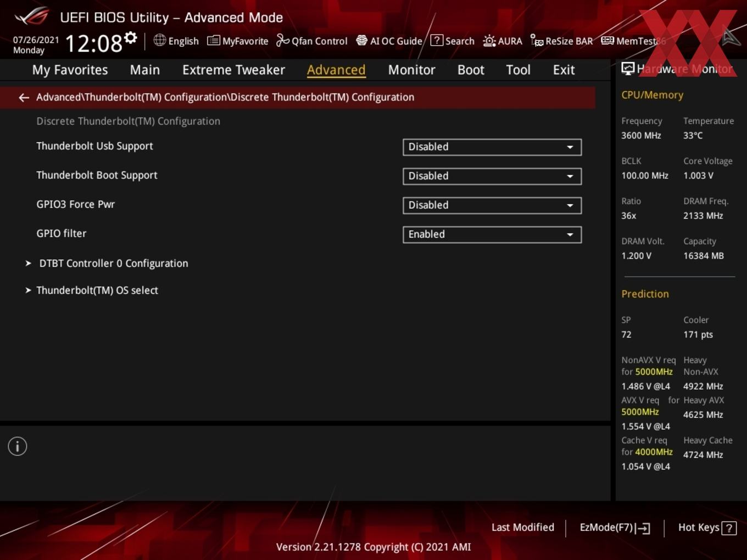
Task: Open Thunderbolt Usb Support dropdown
Action: coord(492,147)
